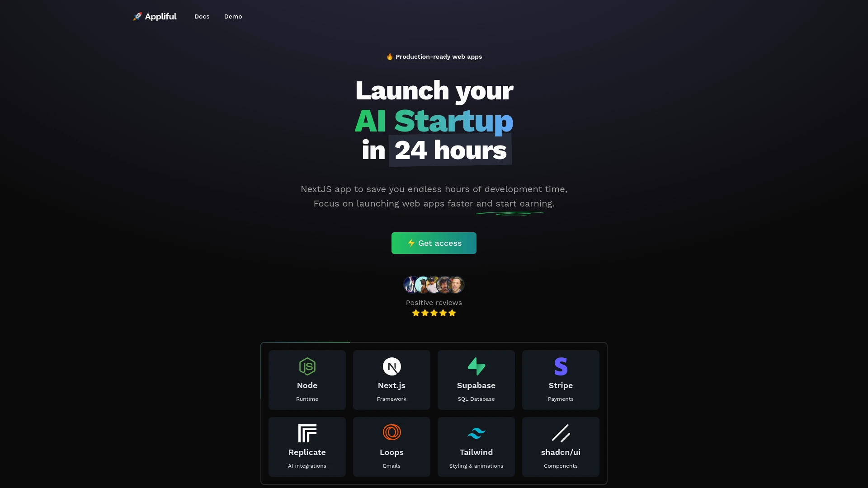The width and height of the screenshot is (868, 488).
Task: Toggle the fifth star rating icon
Action: 453,313
